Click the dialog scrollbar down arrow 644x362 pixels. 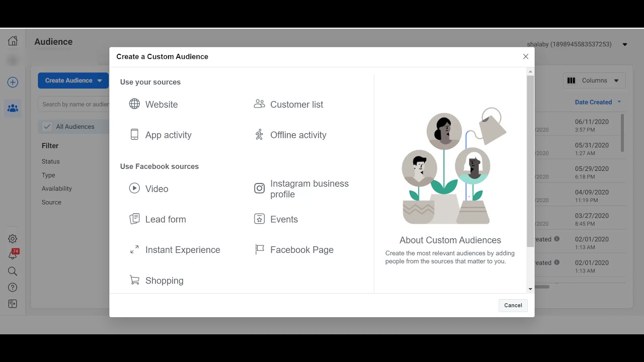530,289
